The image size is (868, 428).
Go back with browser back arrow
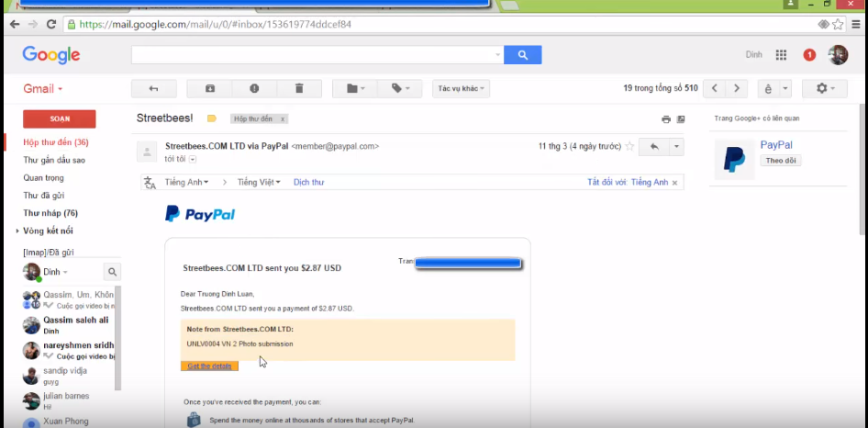15,25
